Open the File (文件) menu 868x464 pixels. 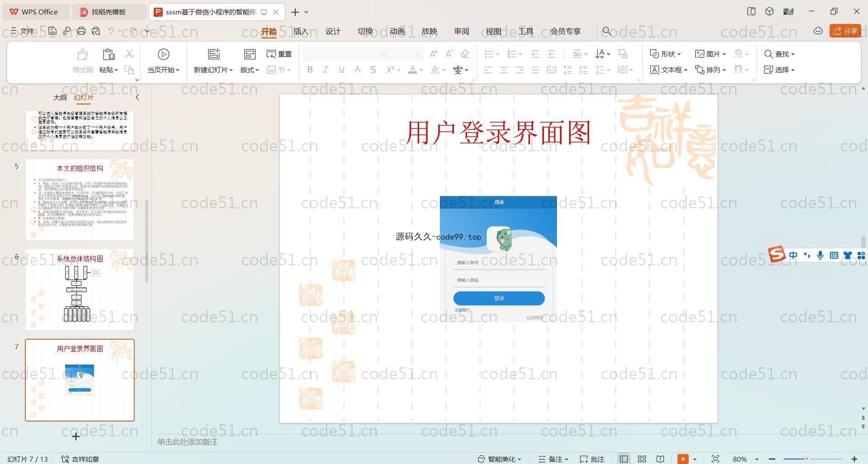click(x=23, y=31)
